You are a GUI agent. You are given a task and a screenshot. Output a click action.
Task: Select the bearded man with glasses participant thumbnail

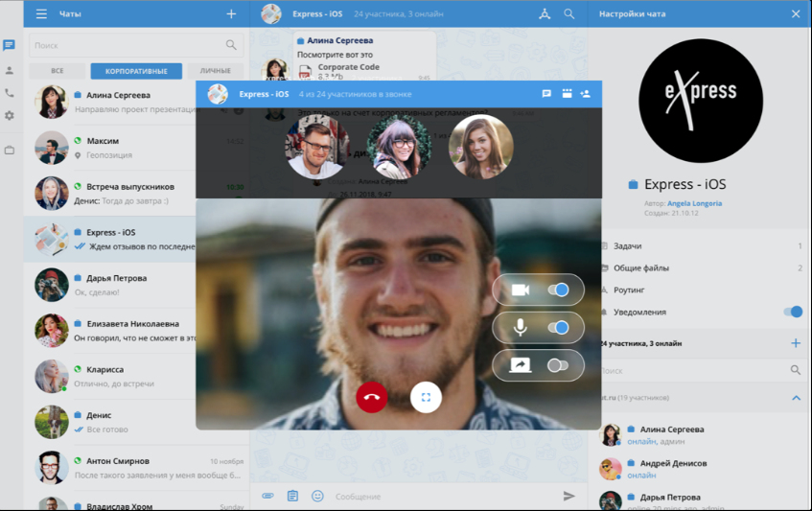[316, 147]
